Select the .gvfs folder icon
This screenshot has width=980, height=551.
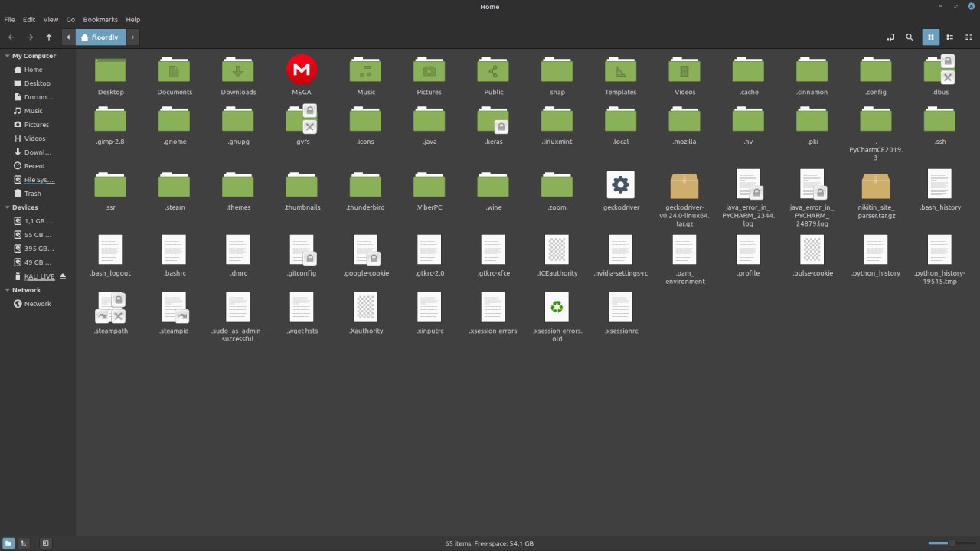pyautogui.click(x=302, y=119)
